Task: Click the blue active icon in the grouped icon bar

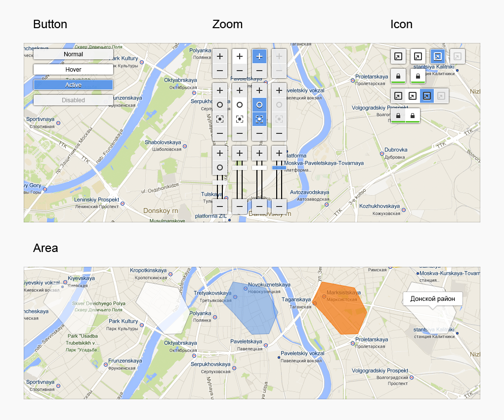Action: coord(426,96)
